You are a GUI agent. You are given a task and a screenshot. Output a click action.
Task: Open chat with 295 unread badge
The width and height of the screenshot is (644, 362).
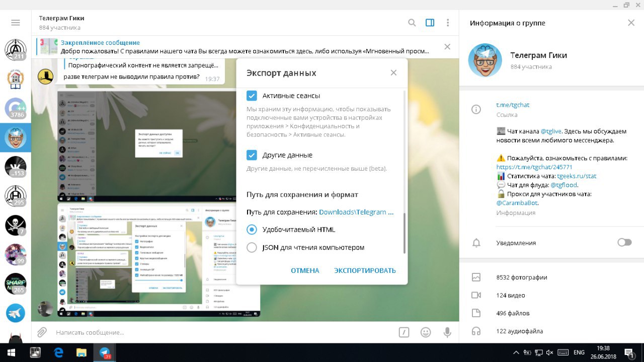pos(15,196)
